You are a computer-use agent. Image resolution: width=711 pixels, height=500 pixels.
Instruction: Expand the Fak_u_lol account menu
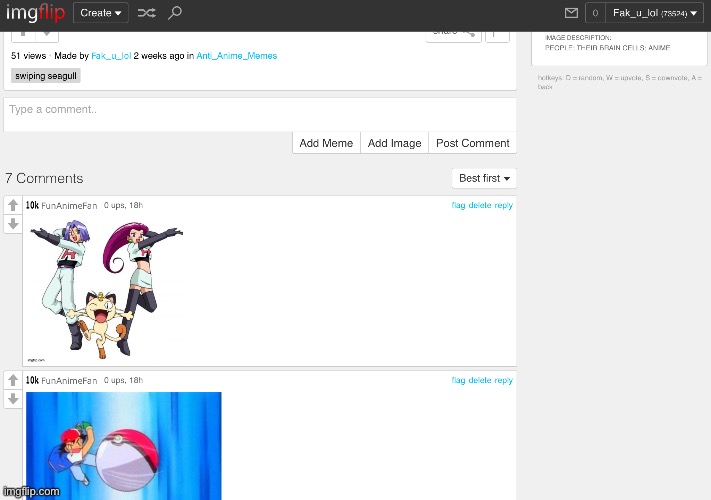click(654, 13)
